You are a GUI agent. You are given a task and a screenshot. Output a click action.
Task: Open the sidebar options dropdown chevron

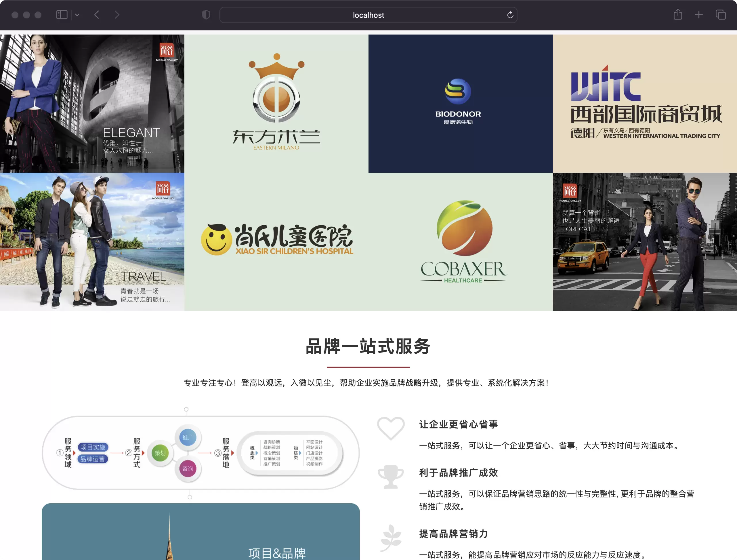(x=77, y=15)
